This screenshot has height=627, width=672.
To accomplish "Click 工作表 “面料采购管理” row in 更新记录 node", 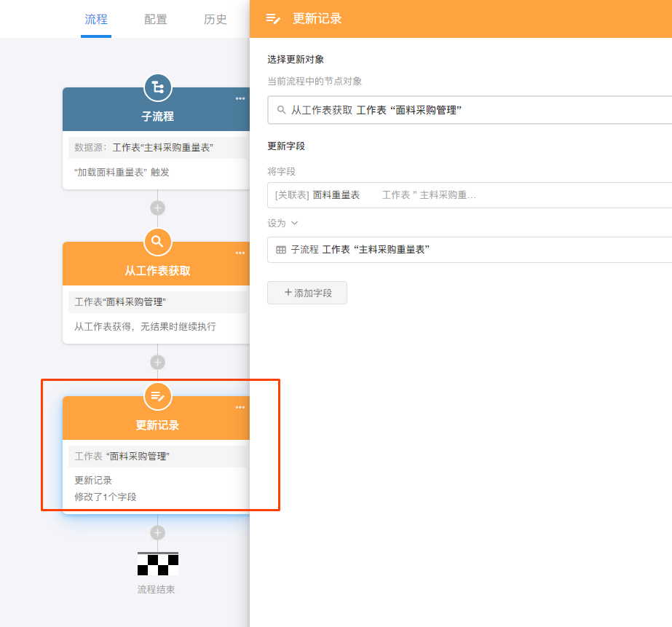I will pos(157,457).
